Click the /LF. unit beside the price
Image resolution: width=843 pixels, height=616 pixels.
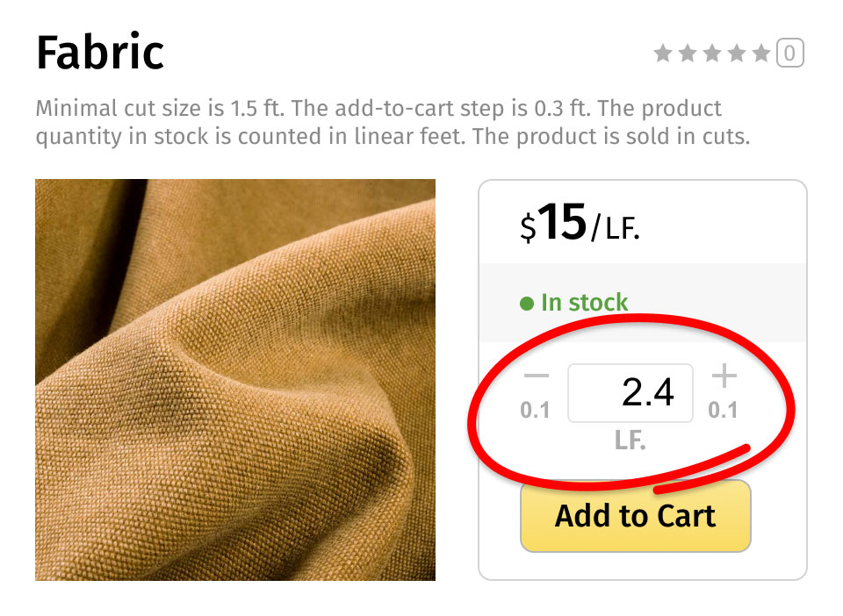click(615, 228)
